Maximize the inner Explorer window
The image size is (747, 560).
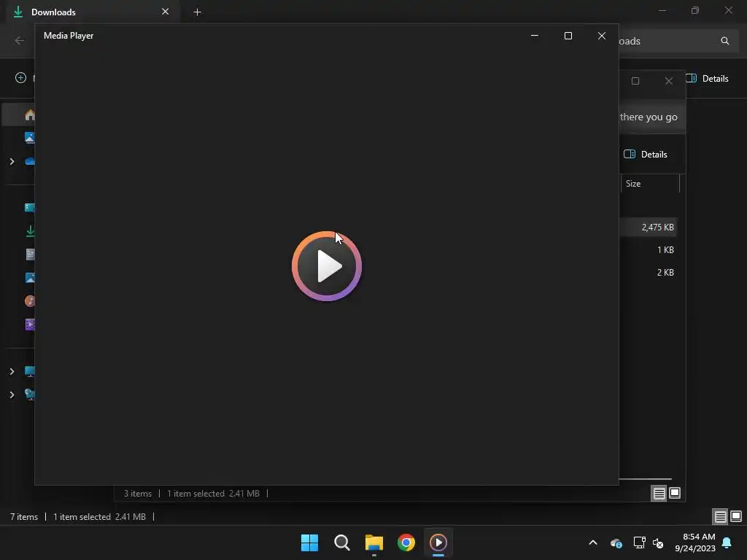pos(635,81)
